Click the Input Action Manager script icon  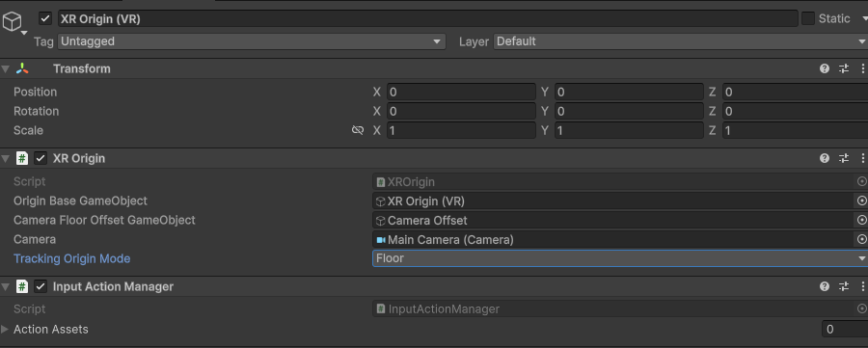[22, 286]
